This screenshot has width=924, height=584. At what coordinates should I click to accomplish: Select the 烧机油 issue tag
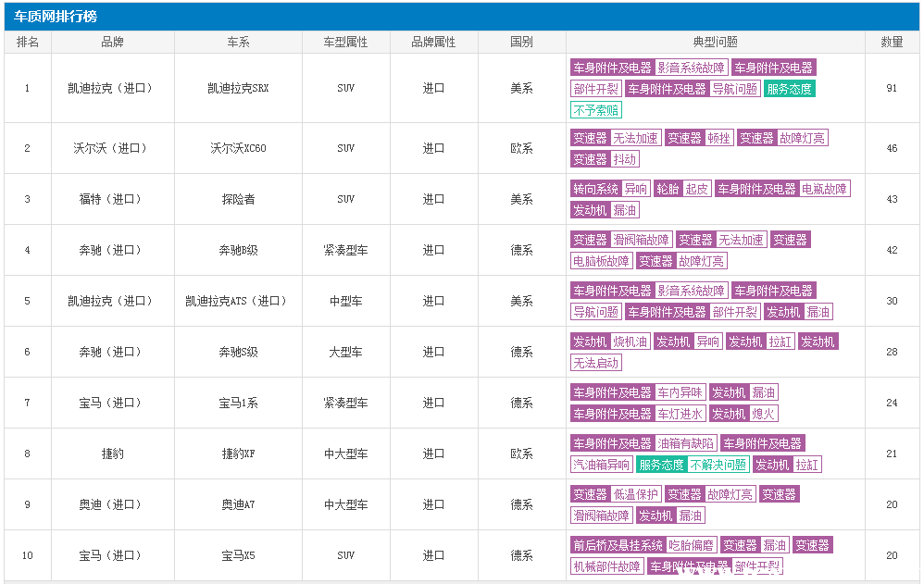pyautogui.click(x=631, y=342)
